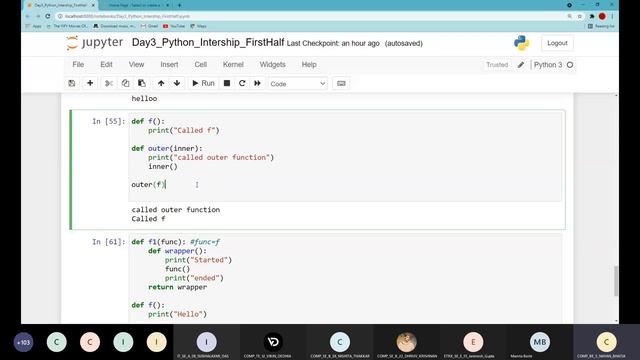The height and width of the screenshot is (360, 640).
Task: Open the Gmail bookmark
Action: [149, 26]
